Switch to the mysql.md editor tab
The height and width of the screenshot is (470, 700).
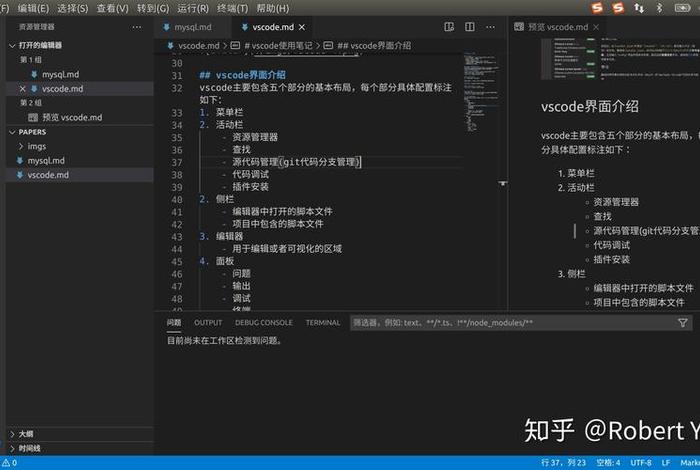(193, 27)
